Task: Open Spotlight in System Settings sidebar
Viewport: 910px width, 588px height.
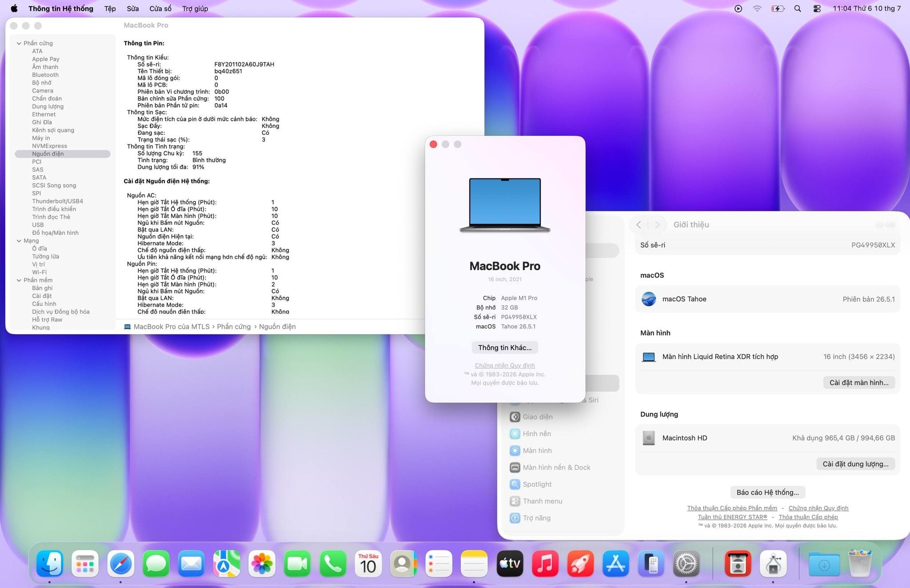Action: (537, 484)
